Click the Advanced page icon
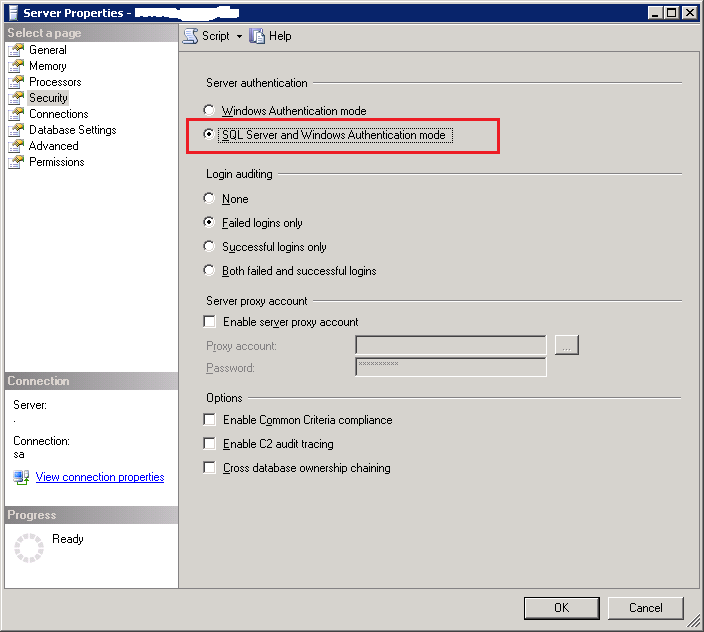This screenshot has height=632, width=704. click(16, 146)
